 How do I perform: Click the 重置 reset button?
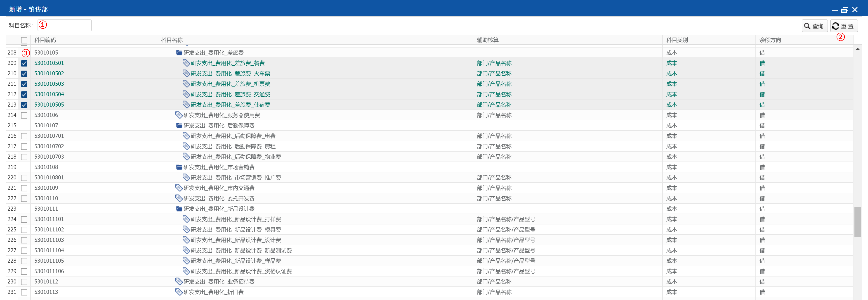pos(844,26)
